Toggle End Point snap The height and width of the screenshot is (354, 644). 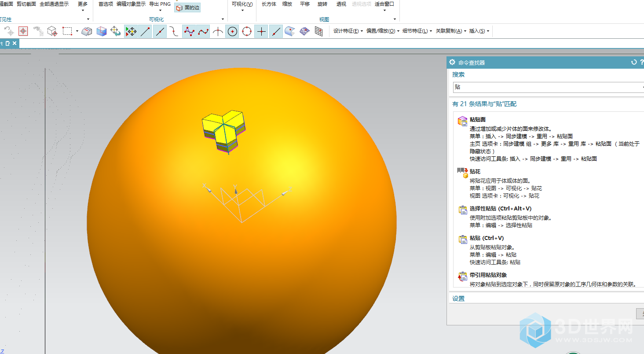pyautogui.click(x=145, y=31)
